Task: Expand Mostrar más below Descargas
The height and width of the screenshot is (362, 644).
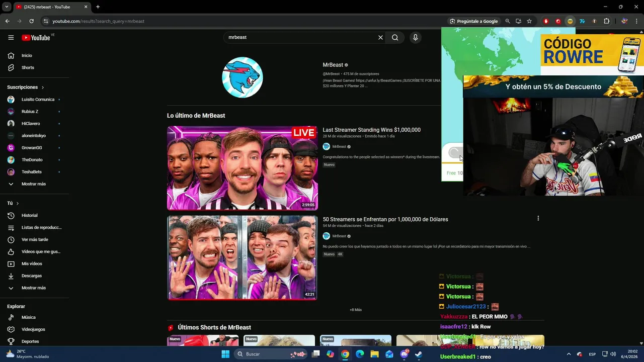Action: click(35, 288)
